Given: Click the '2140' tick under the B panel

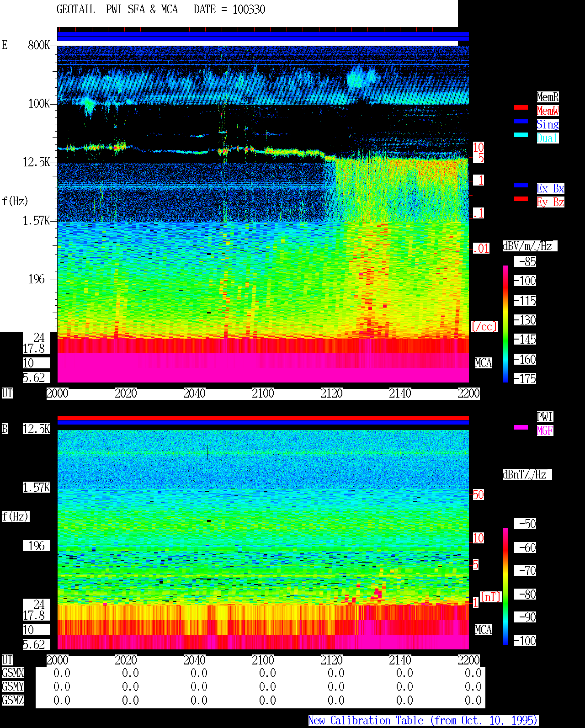Looking at the screenshot, I should (400, 660).
